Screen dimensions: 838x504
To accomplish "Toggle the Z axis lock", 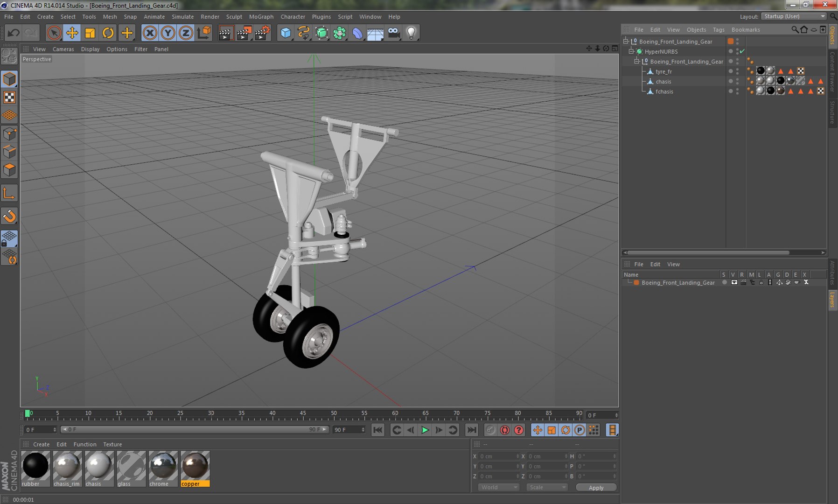I will (x=186, y=33).
